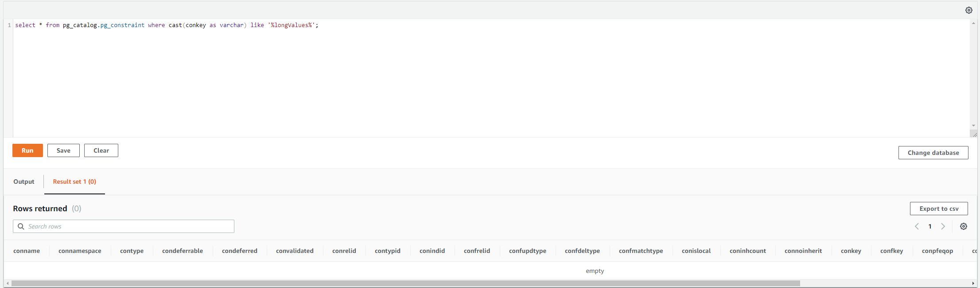The image size is (980, 288).
Task: Click the confdeltype column header
Action: coord(582,251)
